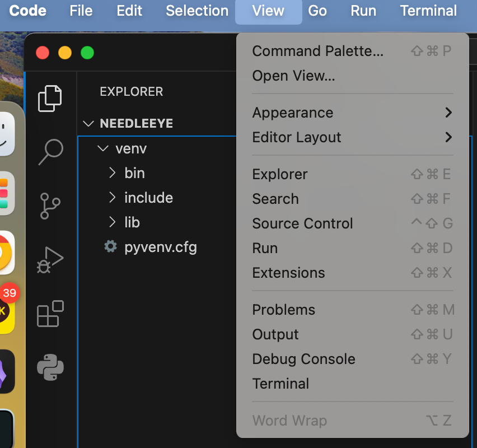477x448 pixels.
Task: Open the File menu
Action: click(x=81, y=11)
